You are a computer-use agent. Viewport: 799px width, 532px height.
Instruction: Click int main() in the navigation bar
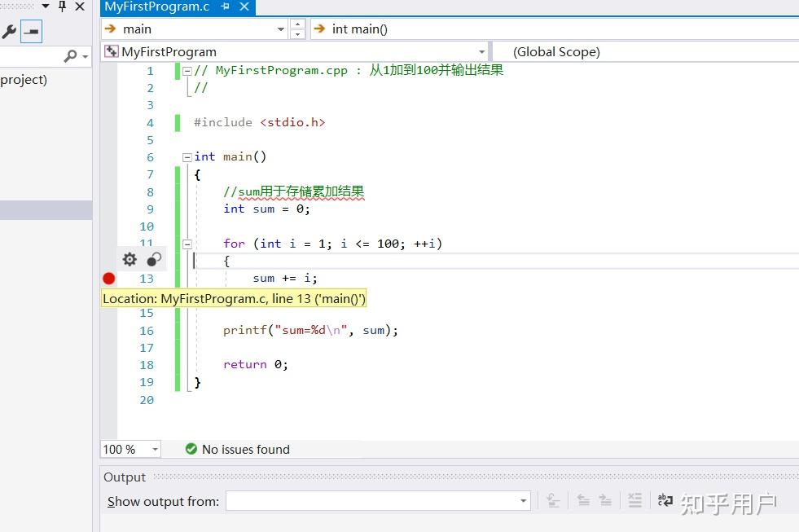(358, 29)
